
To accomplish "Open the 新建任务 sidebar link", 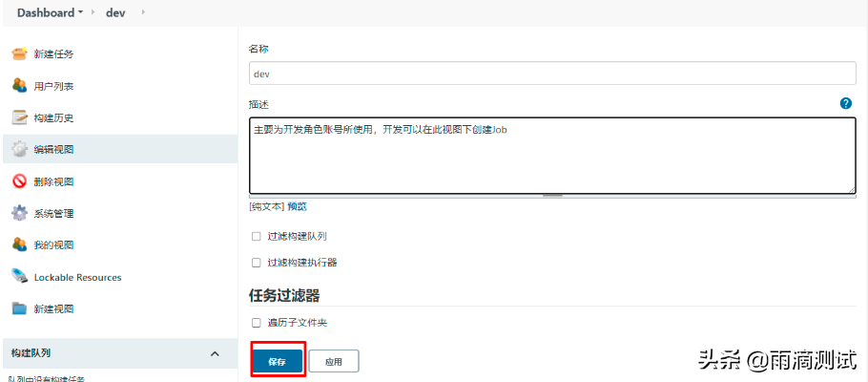I will (x=53, y=54).
